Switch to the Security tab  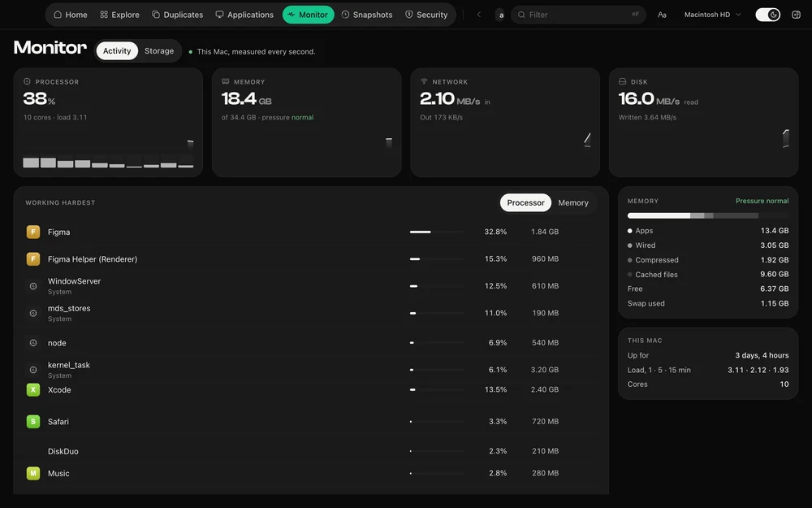[x=426, y=15]
